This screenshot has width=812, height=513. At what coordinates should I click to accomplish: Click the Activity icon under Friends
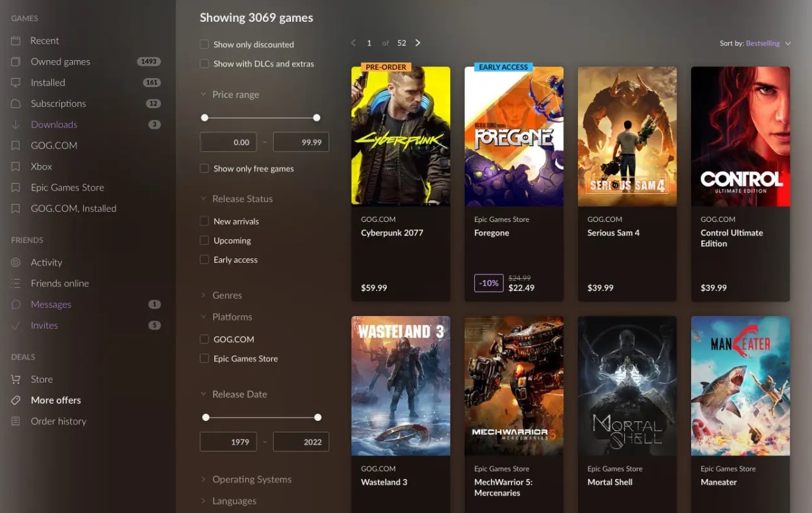(x=16, y=262)
